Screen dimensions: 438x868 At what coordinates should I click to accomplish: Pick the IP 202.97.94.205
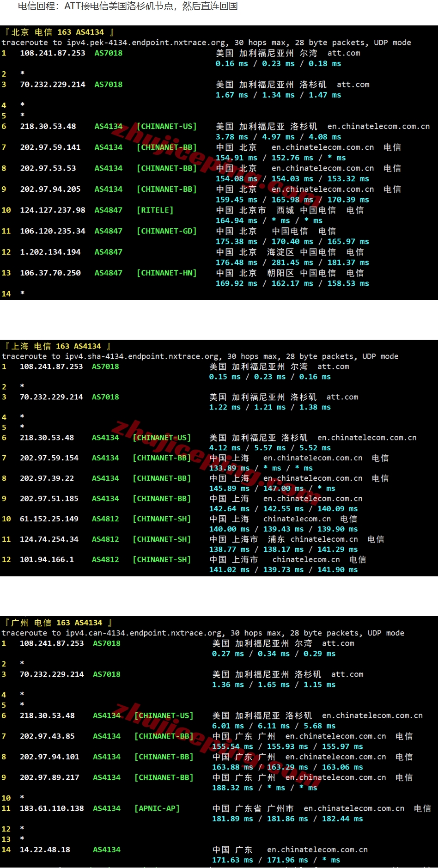click(50, 189)
